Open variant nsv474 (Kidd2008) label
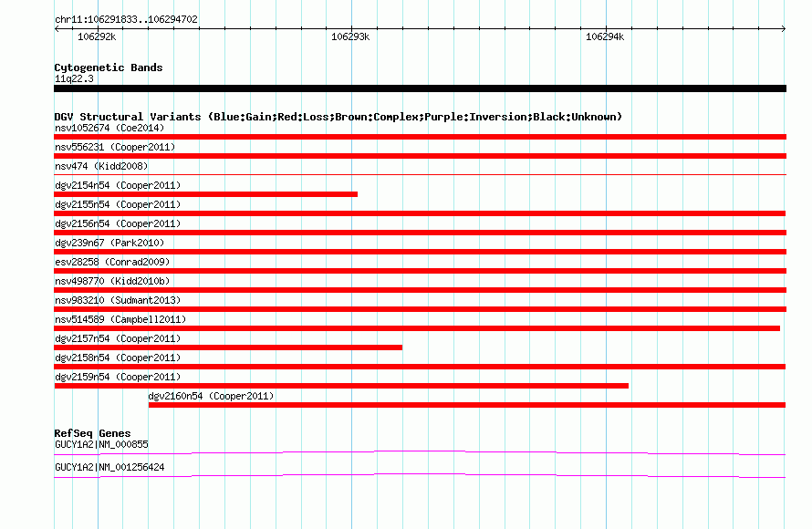This screenshot has width=812, height=529. point(101,166)
